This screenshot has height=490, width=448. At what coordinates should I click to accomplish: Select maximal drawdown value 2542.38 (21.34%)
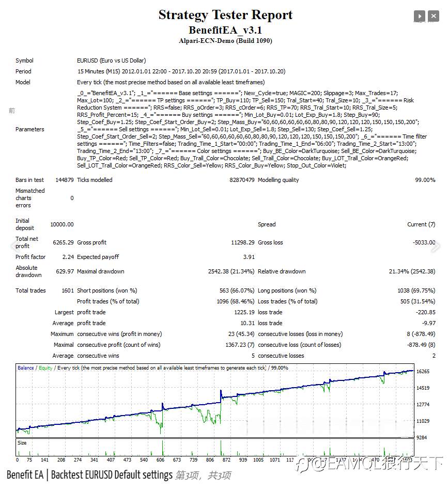pyautogui.click(x=231, y=271)
